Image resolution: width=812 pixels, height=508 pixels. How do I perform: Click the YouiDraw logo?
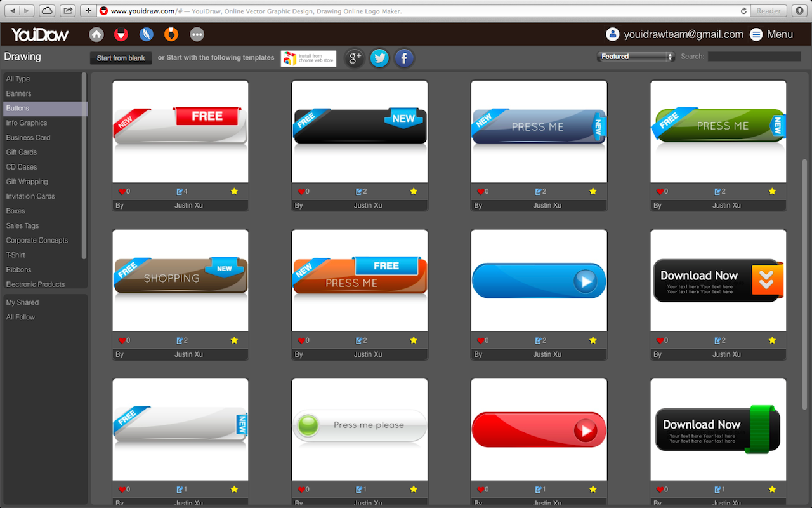point(40,34)
